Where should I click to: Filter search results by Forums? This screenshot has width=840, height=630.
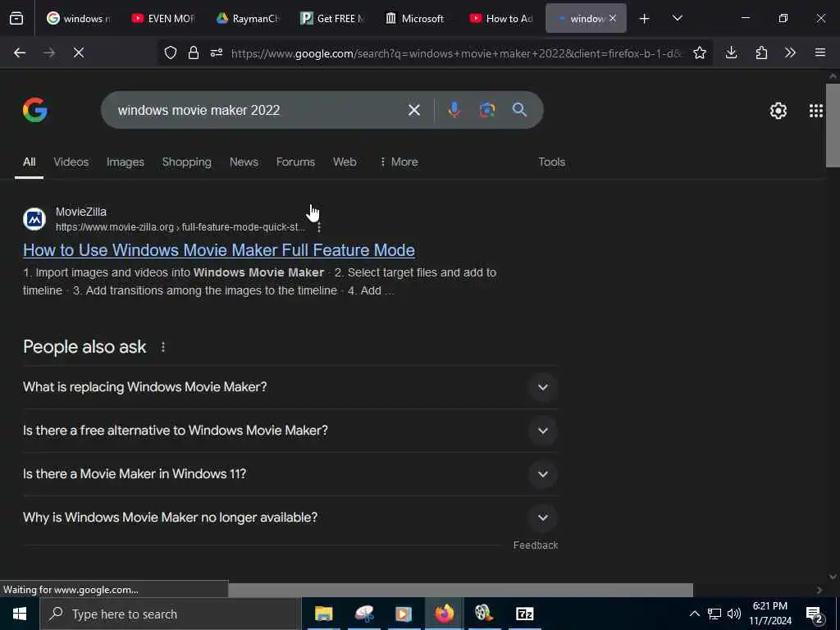click(x=295, y=162)
